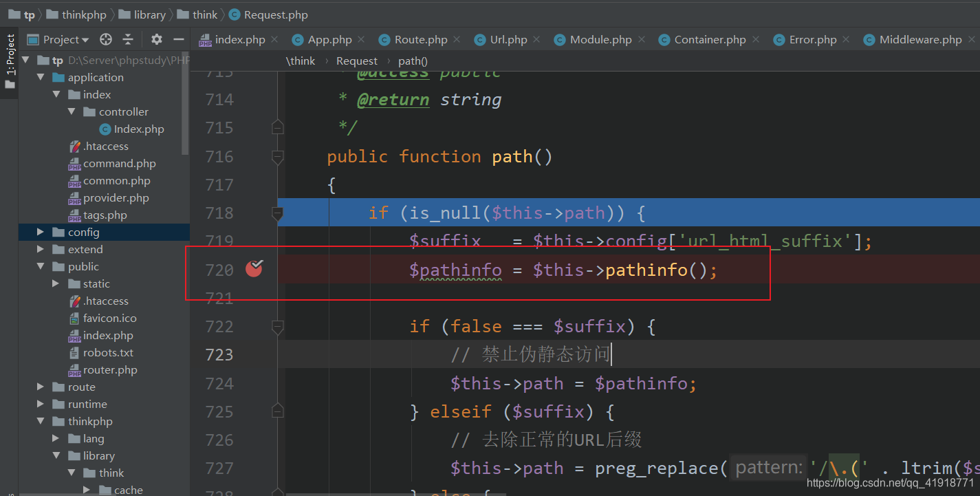Screen dimensions: 980x496
Task: Switch to the Url.php editor tab
Action: tap(508, 40)
